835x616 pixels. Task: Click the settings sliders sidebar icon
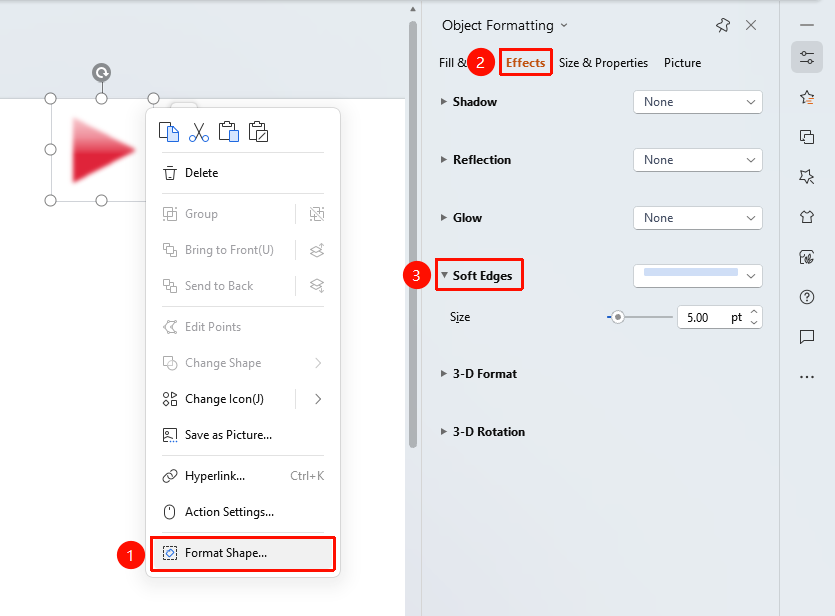pos(807,58)
